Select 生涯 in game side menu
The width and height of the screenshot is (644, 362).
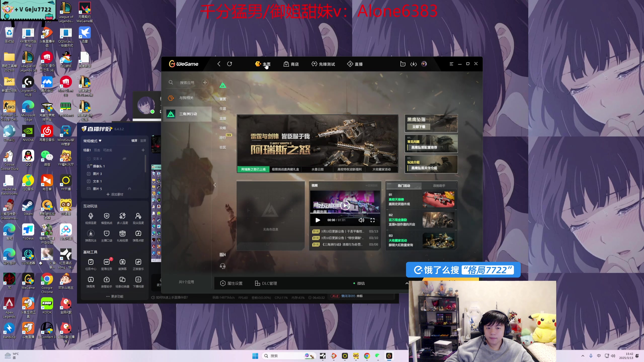click(x=223, y=109)
